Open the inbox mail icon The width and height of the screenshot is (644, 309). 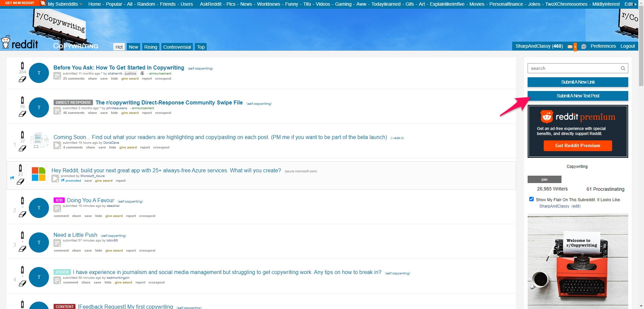click(570, 47)
